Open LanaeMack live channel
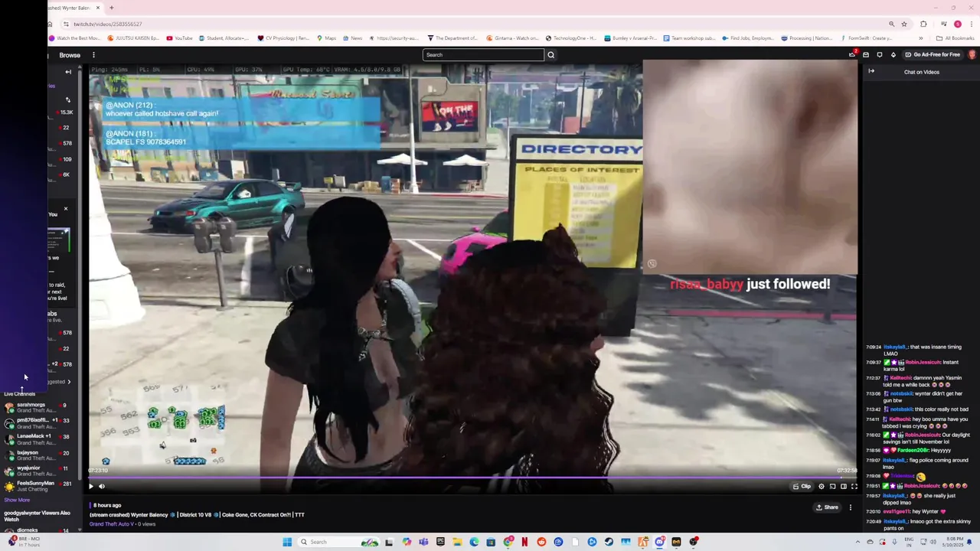The width and height of the screenshot is (980, 551). click(x=37, y=439)
